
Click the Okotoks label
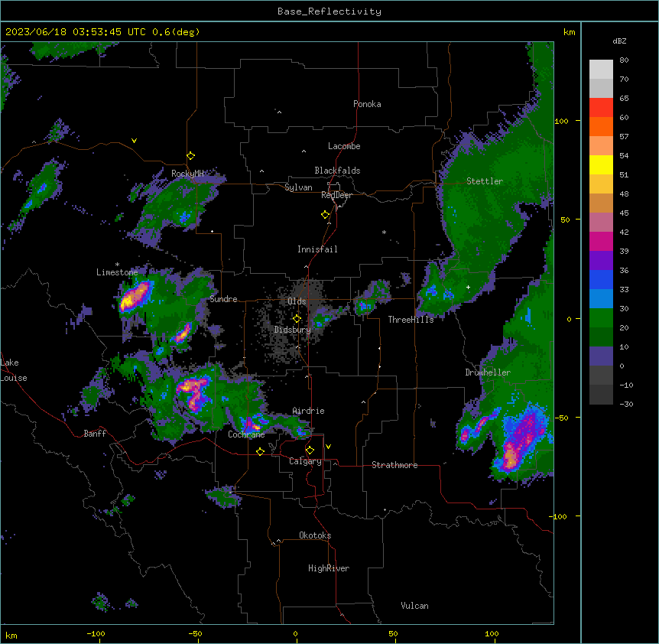(315, 535)
